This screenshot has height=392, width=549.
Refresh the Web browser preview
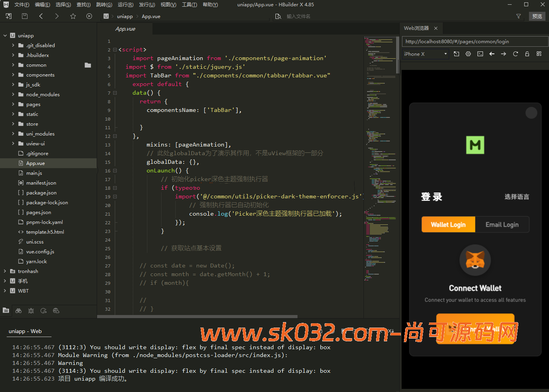click(515, 54)
